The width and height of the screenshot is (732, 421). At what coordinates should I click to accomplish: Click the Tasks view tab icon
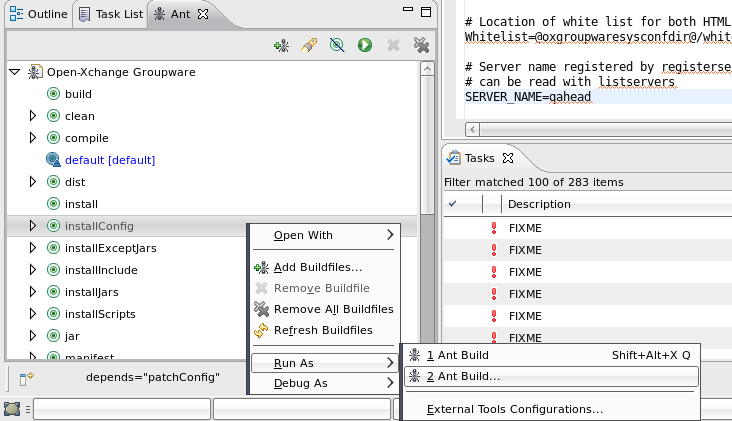(454, 158)
